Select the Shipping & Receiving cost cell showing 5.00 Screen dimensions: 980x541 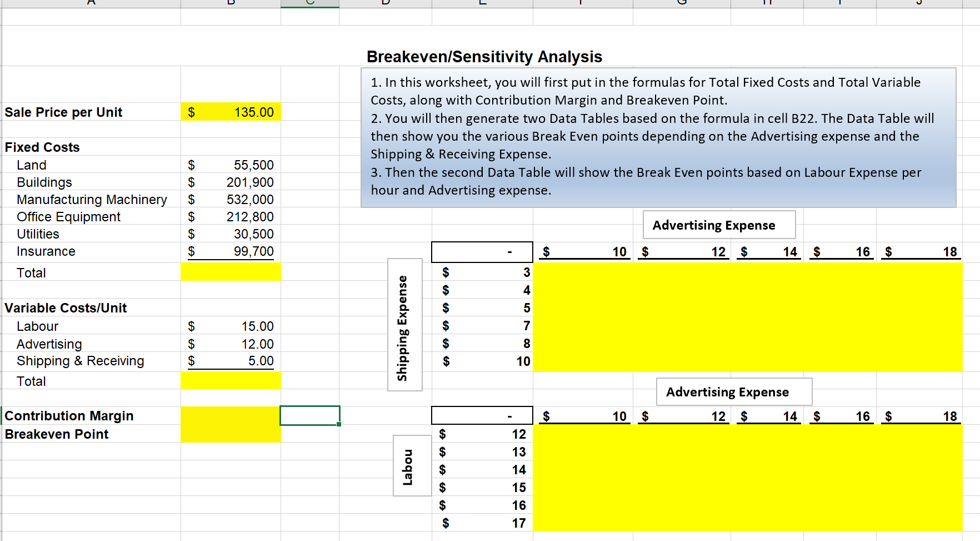(231, 360)
